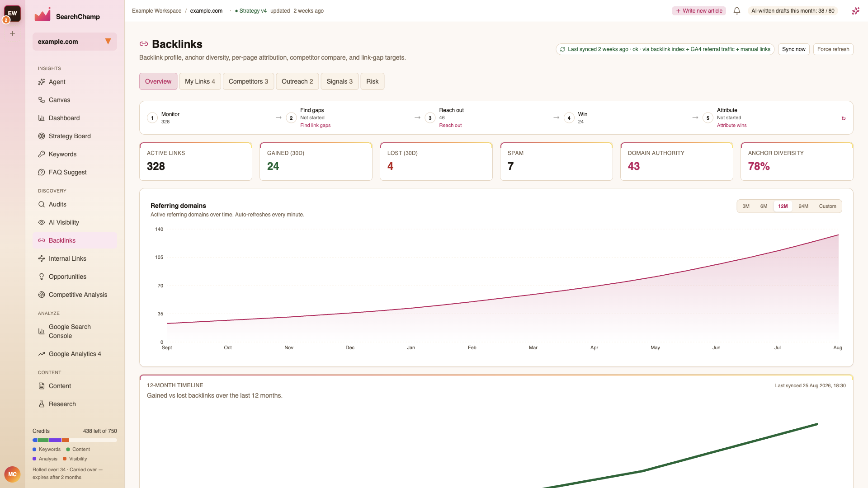Screen dimensions: 868x488
Task: Click the Win step 4
Action: pos(576,118)
